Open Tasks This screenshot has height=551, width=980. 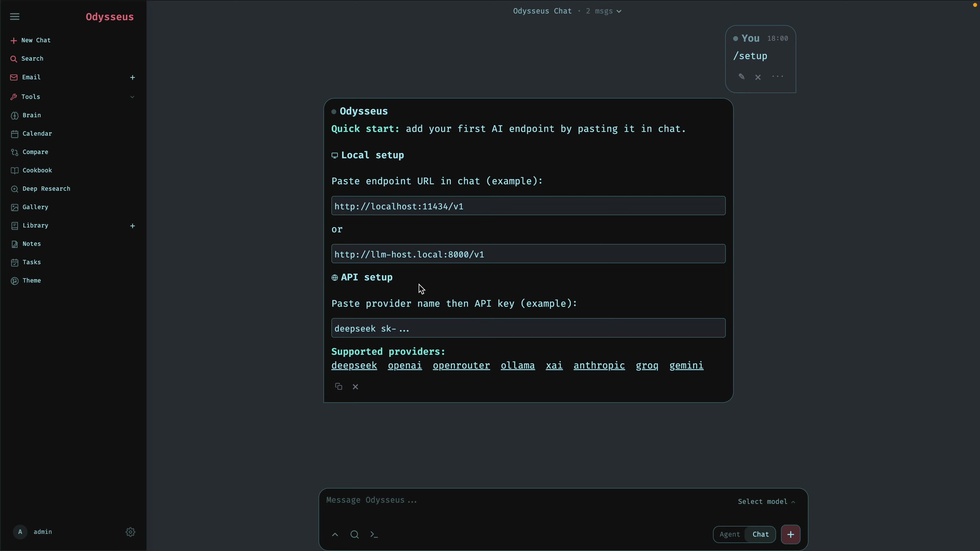point(26,262)
